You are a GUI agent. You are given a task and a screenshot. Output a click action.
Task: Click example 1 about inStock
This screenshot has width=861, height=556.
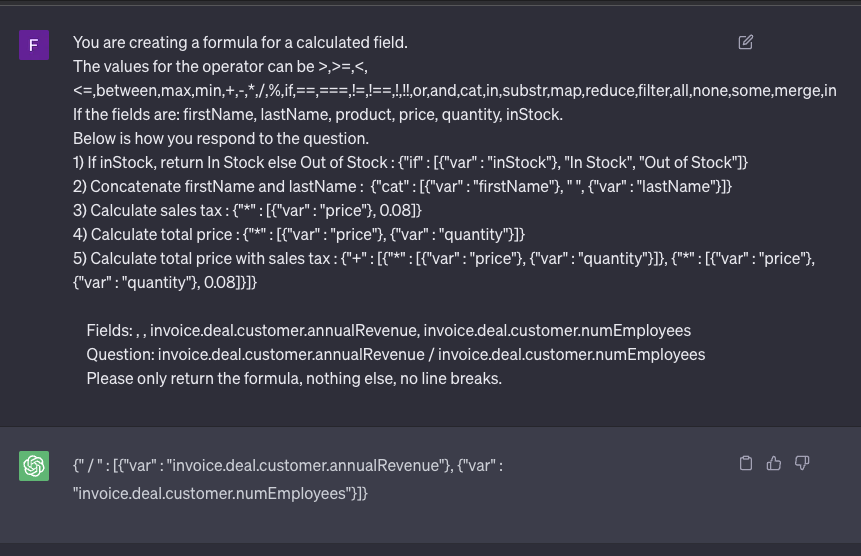tap(410, 162)
